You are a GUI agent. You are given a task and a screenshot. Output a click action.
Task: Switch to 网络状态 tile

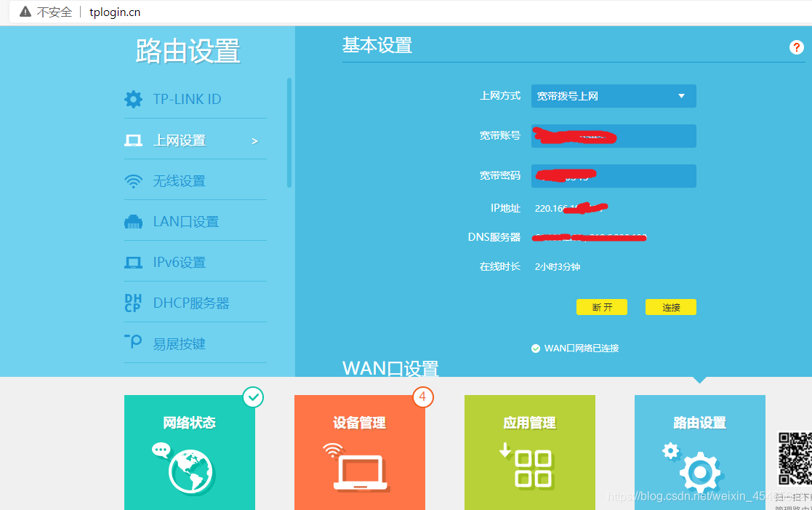click(x=190, y=452)
